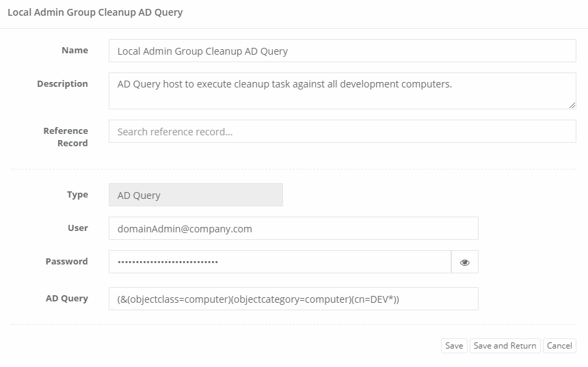Focus the Description text area
Screen dimensions: 588x367
(x=342, y=91)
